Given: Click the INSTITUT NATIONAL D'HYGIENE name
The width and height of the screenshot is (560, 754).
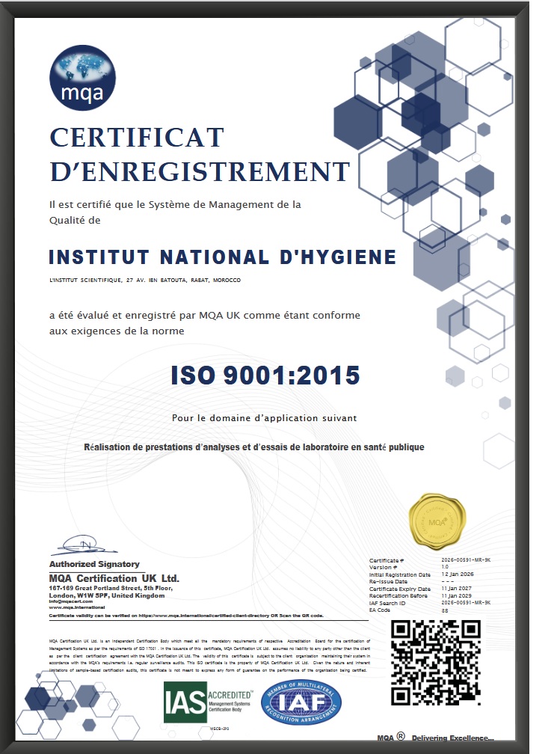Looking at the screenshot, I should click(222, 257).
